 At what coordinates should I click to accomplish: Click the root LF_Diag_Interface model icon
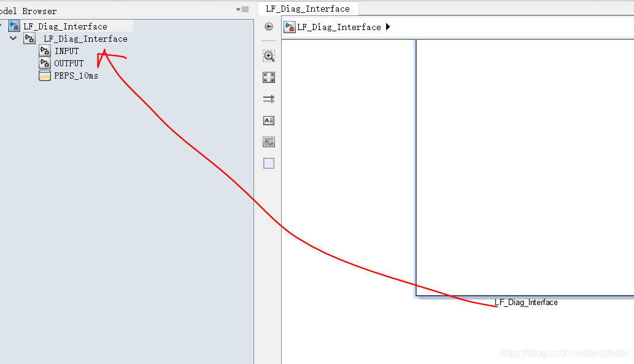[14, 26]
